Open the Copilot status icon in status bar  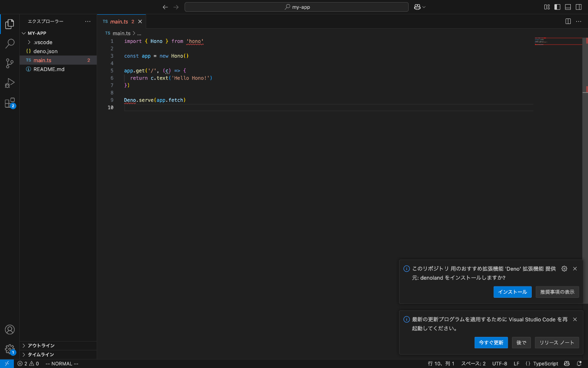pos(567,364)
